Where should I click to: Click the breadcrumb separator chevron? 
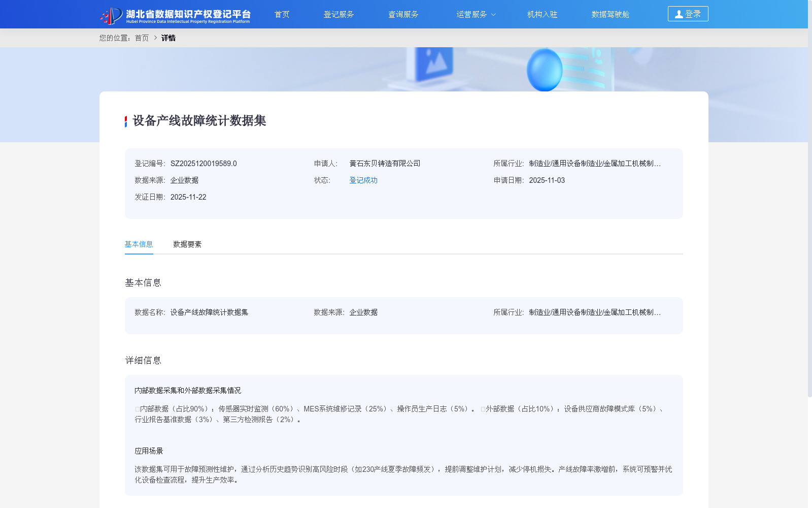(155, 38)
